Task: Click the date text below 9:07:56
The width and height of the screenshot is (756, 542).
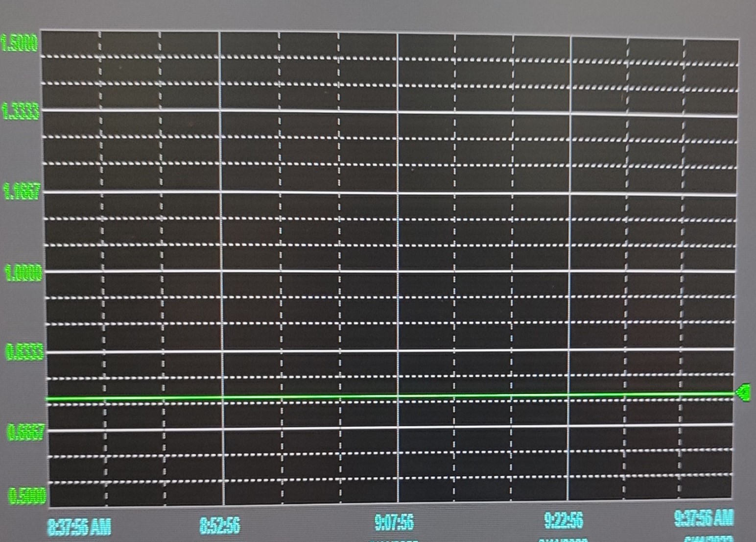Action: pos(394,539)
